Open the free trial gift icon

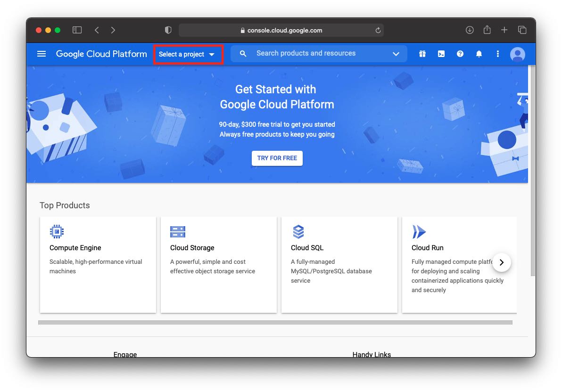pyautogui.click(x=422, y=54)
